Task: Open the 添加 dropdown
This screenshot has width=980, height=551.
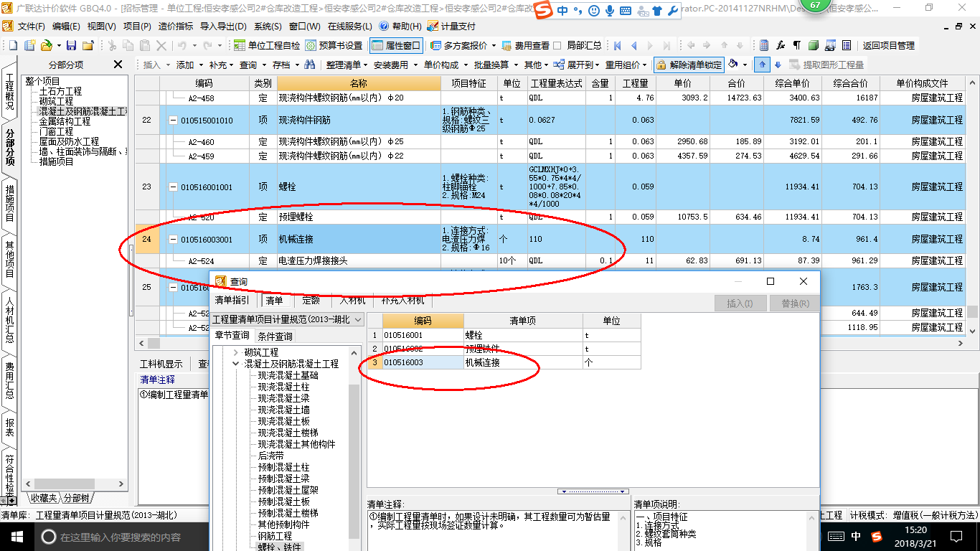Action: tap(189, 65)
